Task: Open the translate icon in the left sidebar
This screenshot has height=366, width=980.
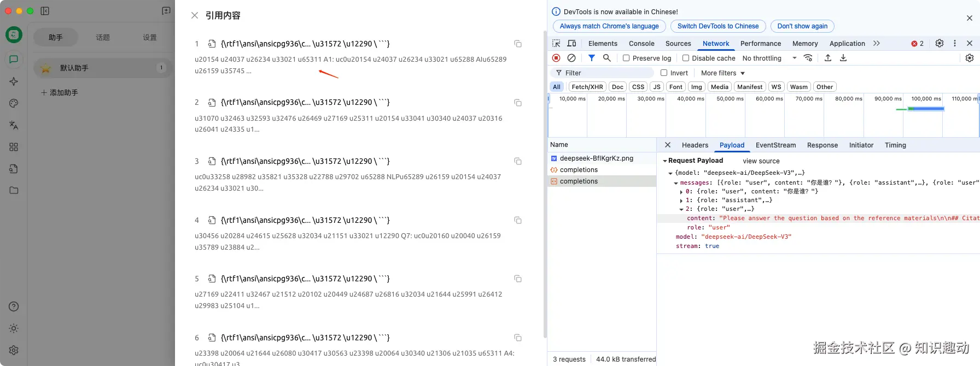Action: pos(14,125)
